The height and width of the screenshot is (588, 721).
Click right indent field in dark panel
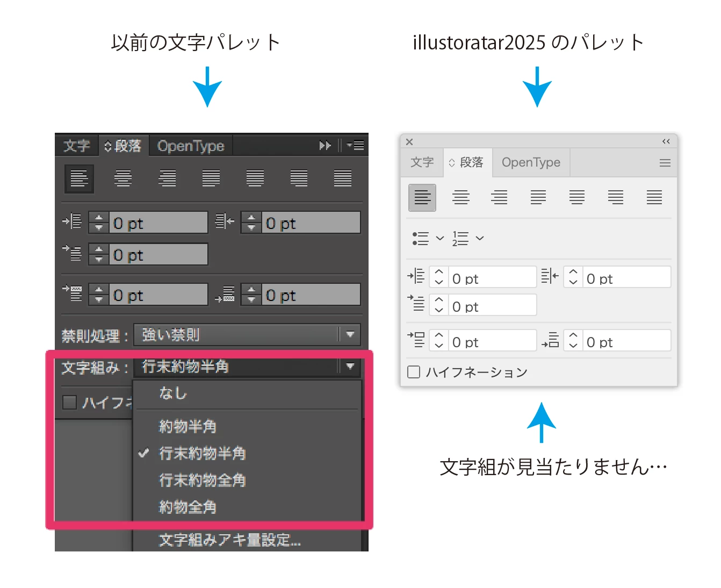click(x=311, y=223)
